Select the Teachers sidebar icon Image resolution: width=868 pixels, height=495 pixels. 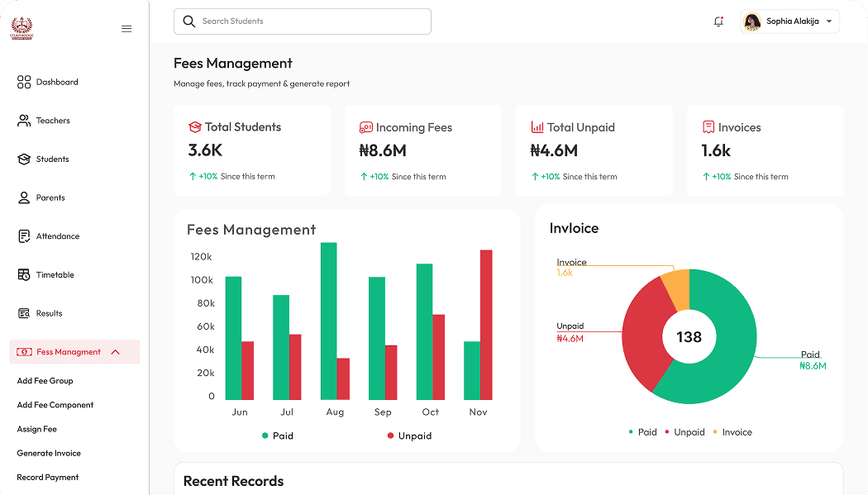coord(23,120)
